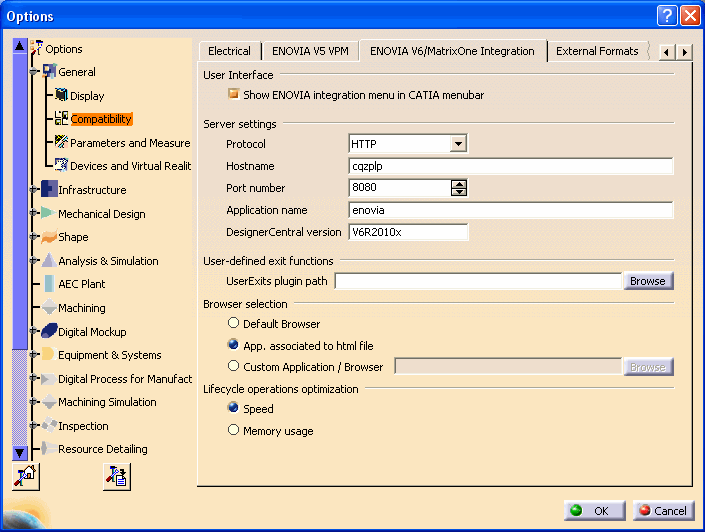Viewport: 705px width, 532px height.
Task: Click the Parameters and Measure icon
Action: coord(62,142)
